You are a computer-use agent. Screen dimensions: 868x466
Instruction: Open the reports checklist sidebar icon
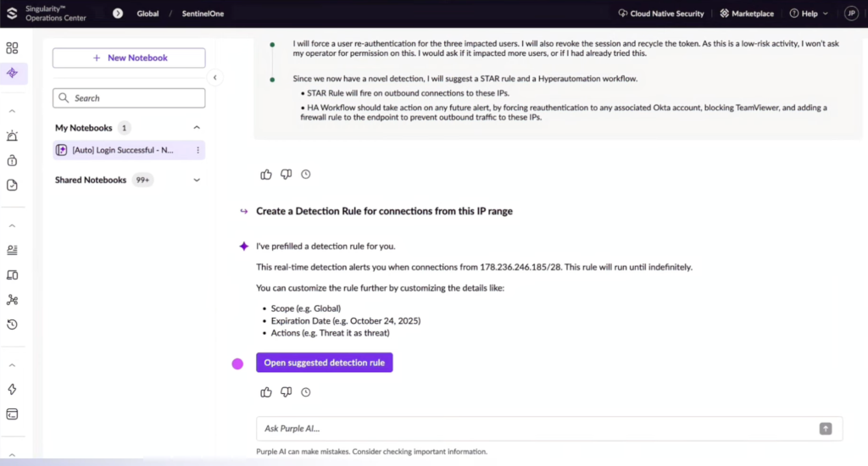click(x=12, y=185)
